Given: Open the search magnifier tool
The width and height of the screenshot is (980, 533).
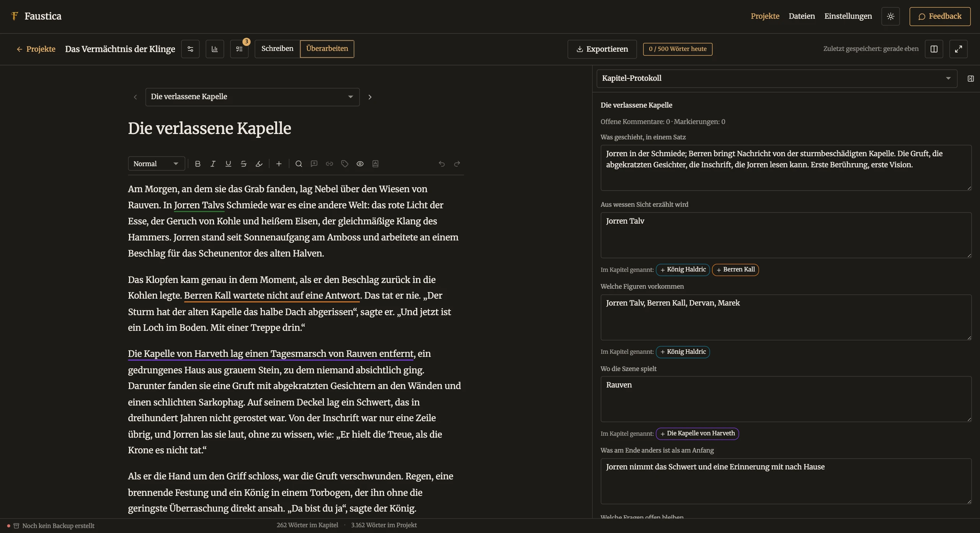Looking at the screenshot, I should pos(299,164).
